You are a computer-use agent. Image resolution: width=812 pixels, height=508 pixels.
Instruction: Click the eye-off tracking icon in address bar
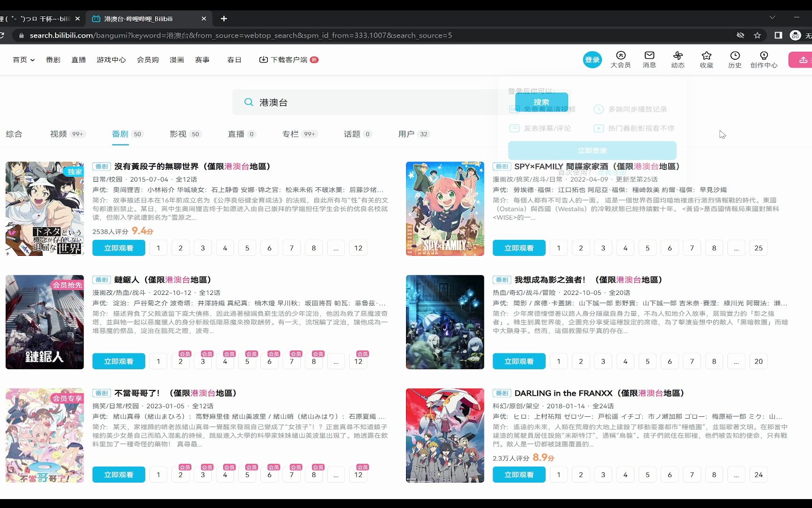(740, 35)
